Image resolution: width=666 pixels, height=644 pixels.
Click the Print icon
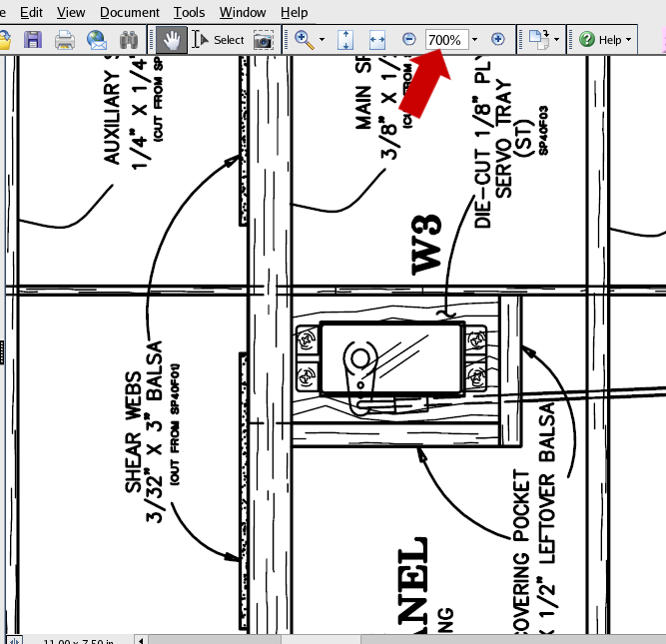tap(65, 40)
